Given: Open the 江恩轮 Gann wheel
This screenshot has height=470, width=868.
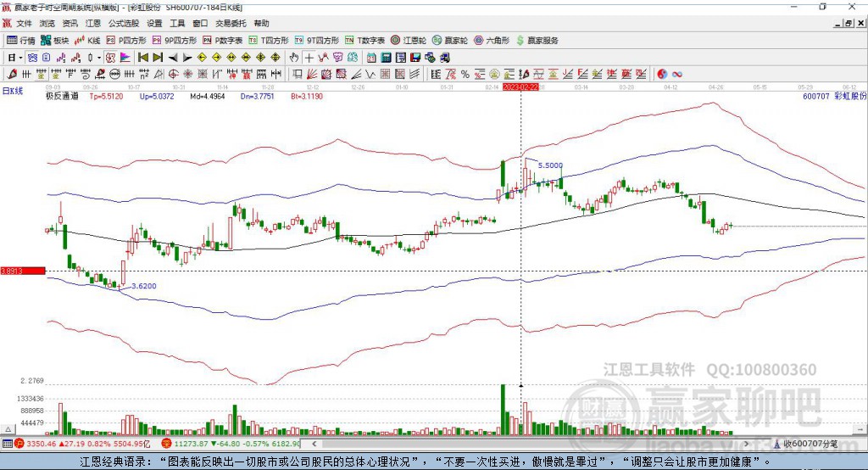Looking at the screenshot, I should click(409, 41).
